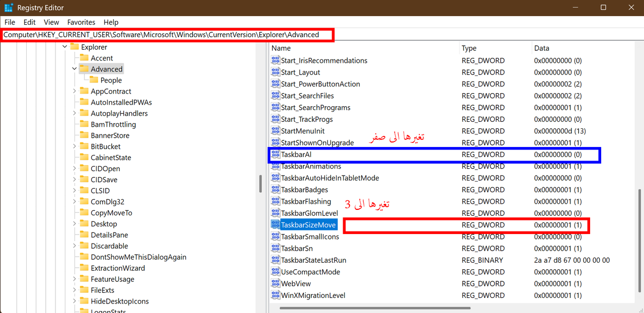The width and height of the screenshot is (644, 313).
Task: Click the folder icon of the DetailsPane key
Action: pos(84,235)
